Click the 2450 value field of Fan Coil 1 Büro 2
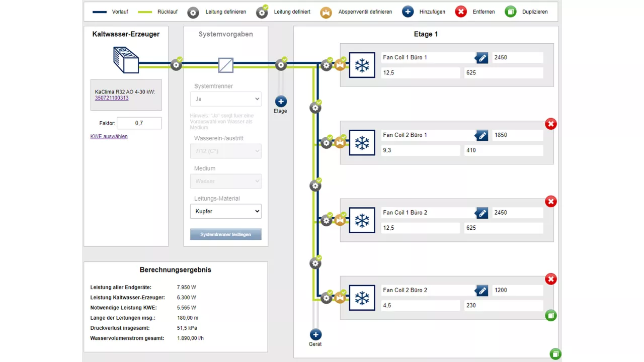Viewport: 644px width, 362px height. click(x=517, y=213)
